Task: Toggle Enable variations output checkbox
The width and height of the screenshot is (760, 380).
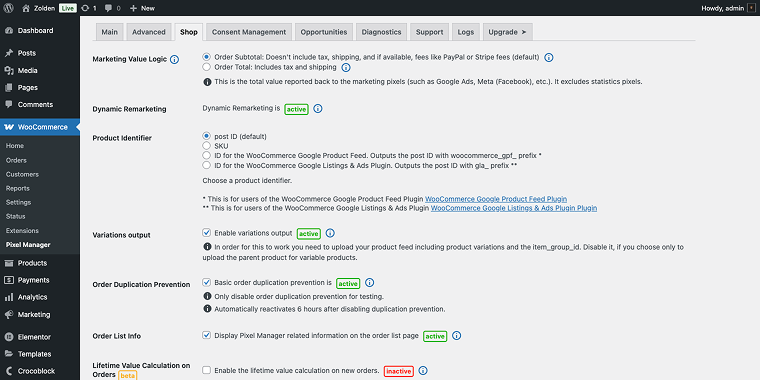Action: 207,233
